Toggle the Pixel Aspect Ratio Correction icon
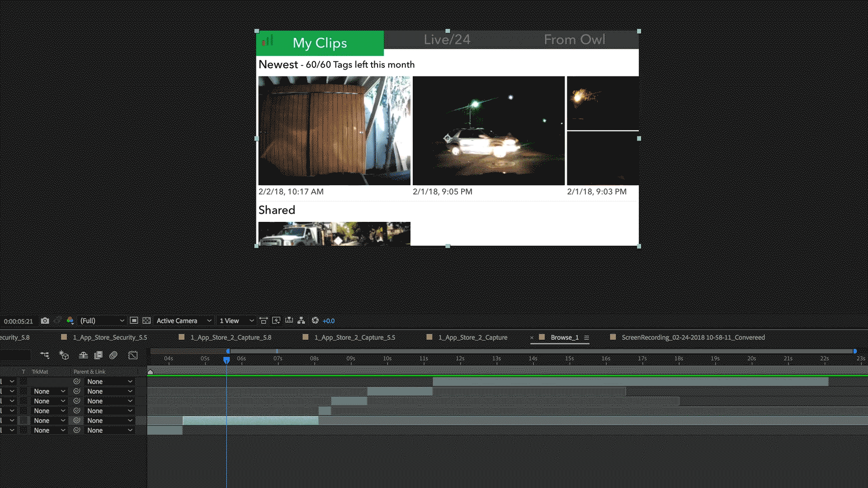The image size is (868, 488). (264, 321)
